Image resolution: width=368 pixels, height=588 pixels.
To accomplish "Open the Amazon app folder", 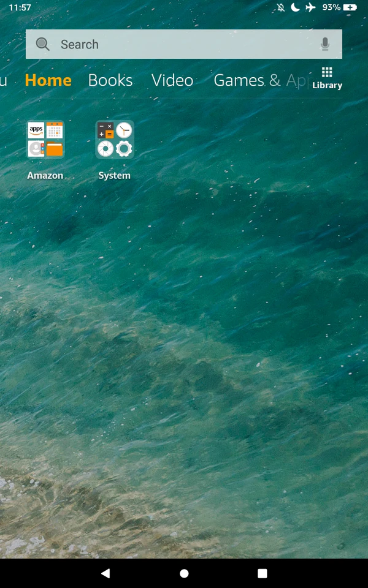I will 45,140.
